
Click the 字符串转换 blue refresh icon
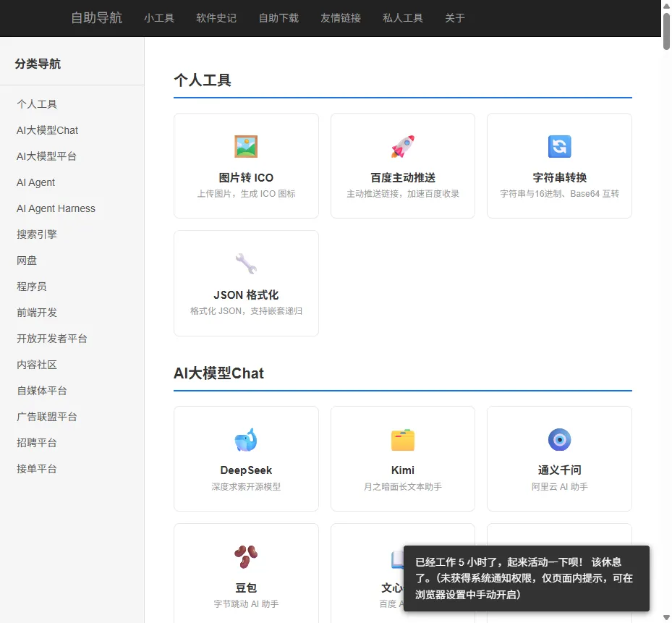pyautogui.click(x=559, y=146)
